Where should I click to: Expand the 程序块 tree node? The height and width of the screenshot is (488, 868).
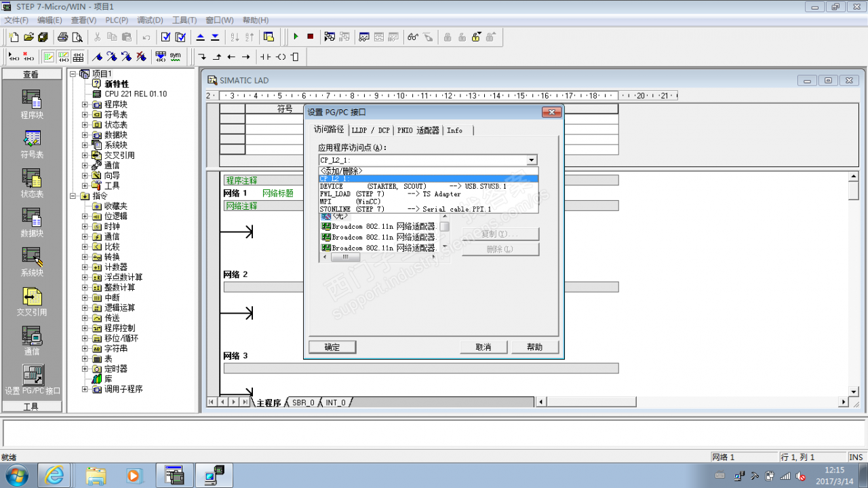(85, 105)
